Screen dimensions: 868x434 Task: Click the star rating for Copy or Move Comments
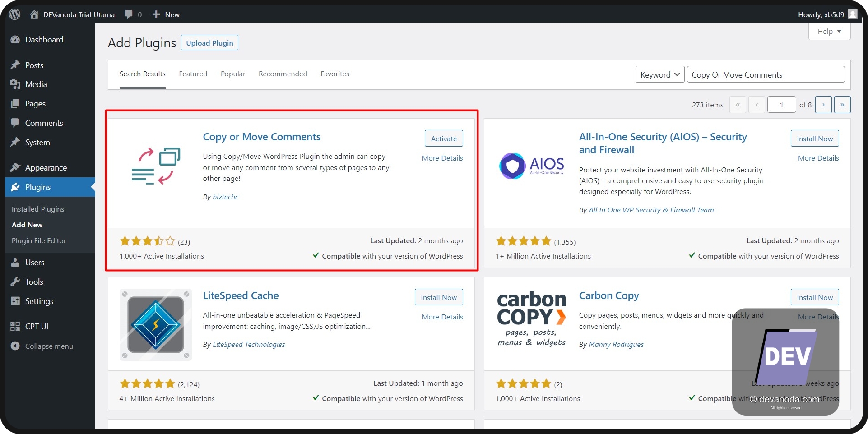pyautogui.click(x=147, y=241)
